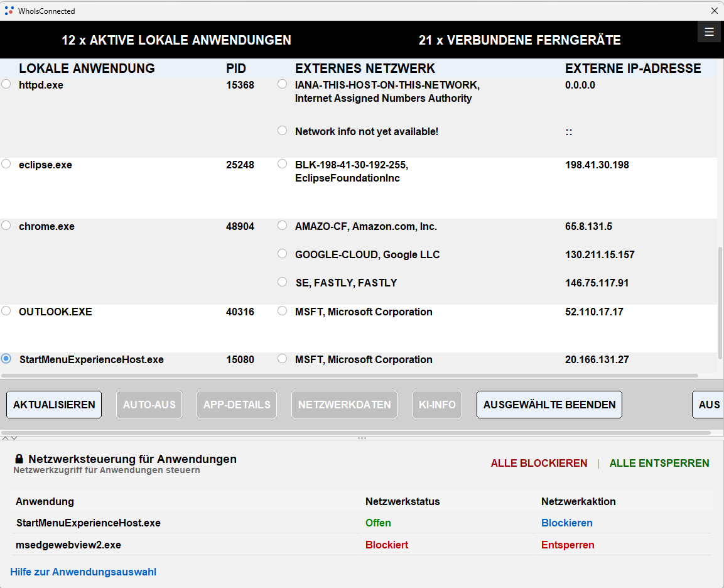
Task: Select the GOOGLE-CLOUD network radio button
Action: pos(282,254)
